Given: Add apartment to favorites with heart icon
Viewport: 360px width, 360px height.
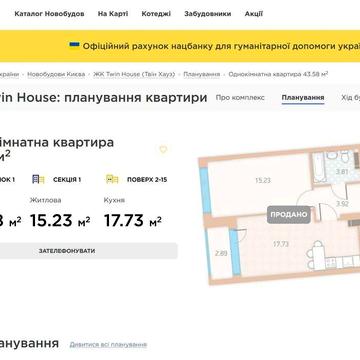Looking at the screenshot, I should click(x=163, y=150).
